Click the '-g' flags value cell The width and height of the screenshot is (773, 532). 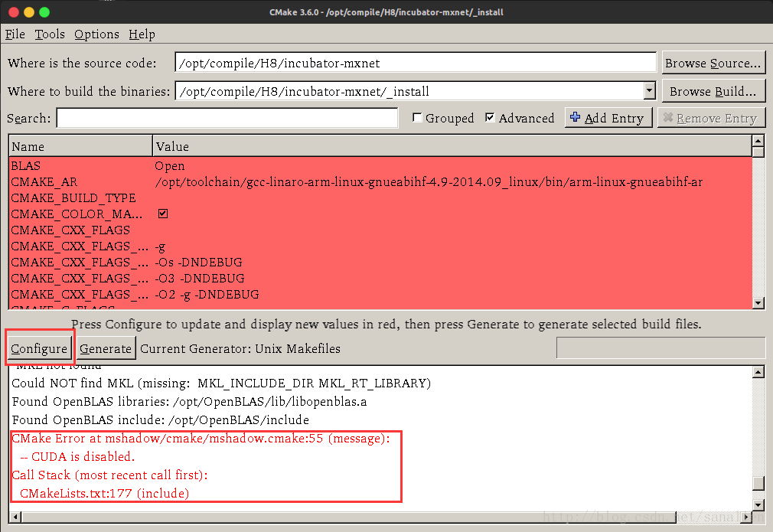[x=160, y=246]
